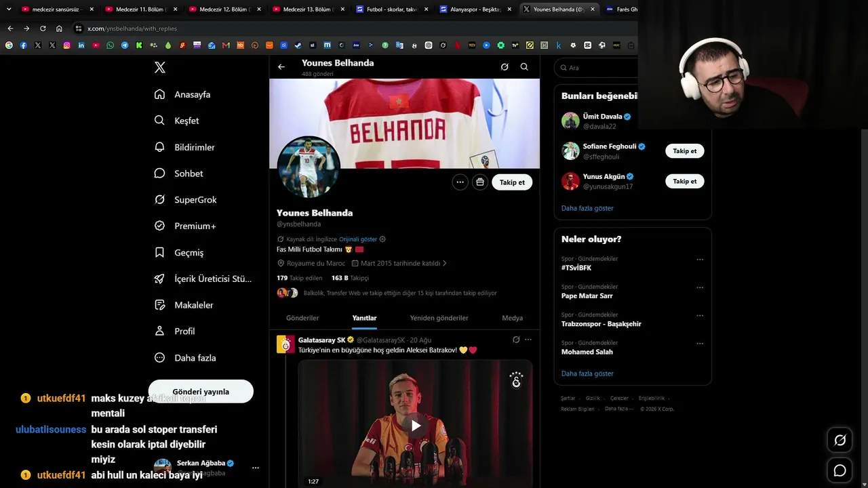Viewport: 868px width, 488px height.
Task: Follow Yunus Akgün with Takip et
Action: (x=685, y=181)
